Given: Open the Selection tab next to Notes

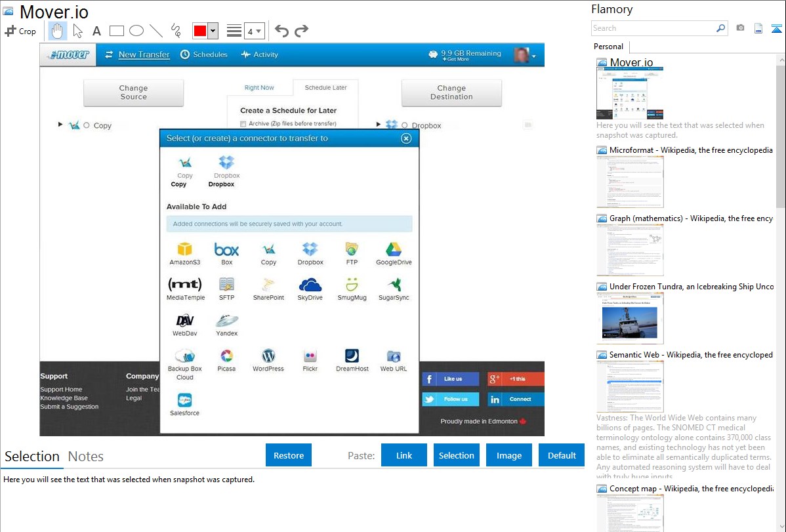Looking at the screenshot, I should [32, 457].
